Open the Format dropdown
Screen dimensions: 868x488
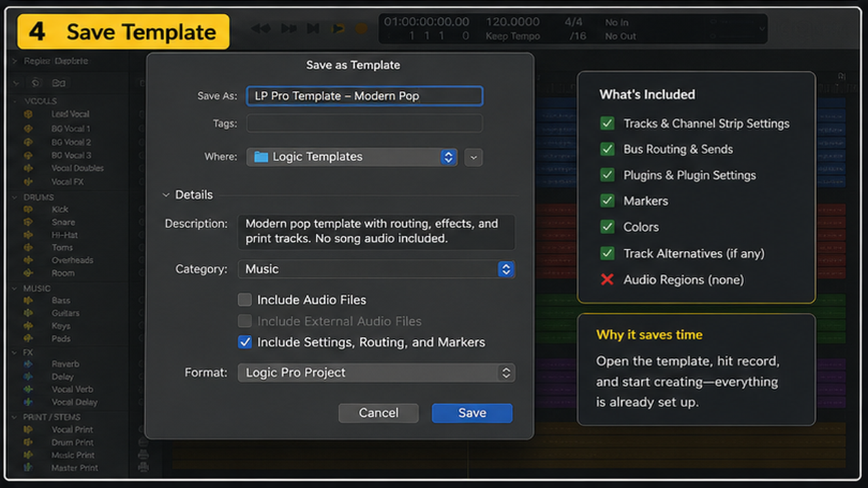point(376,373)
